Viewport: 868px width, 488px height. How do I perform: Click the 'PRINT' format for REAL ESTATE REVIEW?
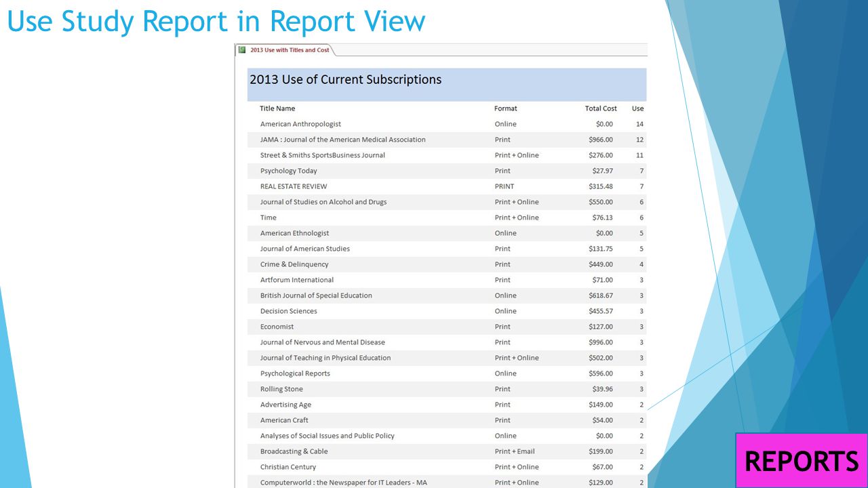pos(505,186)
